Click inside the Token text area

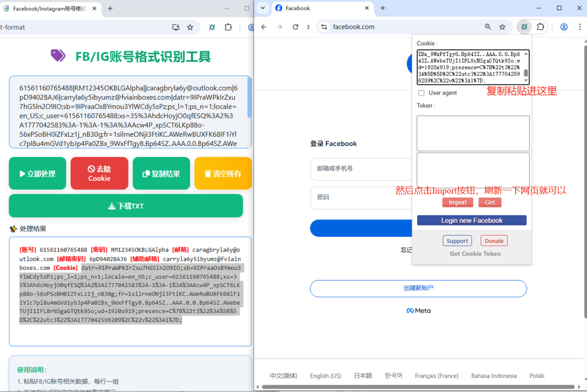(x=473, y=133)
